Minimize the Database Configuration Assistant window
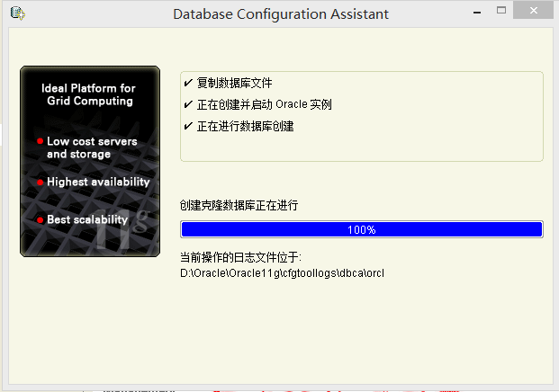 click(x=477, y=13)
